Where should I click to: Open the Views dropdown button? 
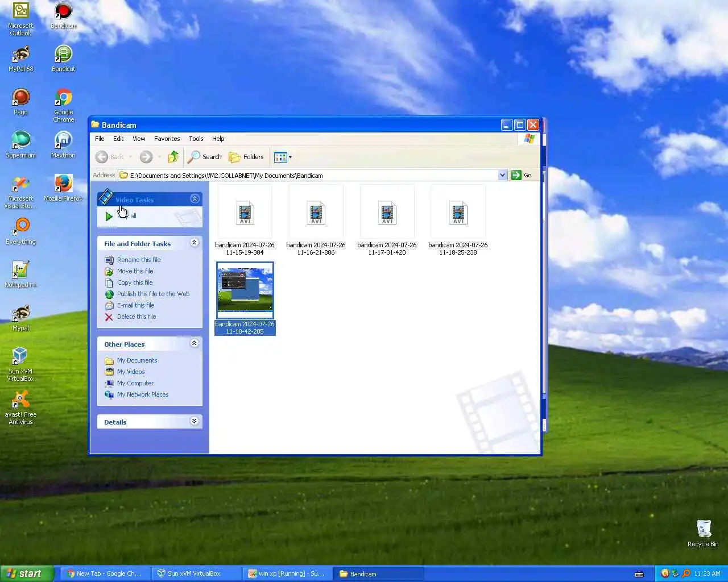tap(283, 157)
